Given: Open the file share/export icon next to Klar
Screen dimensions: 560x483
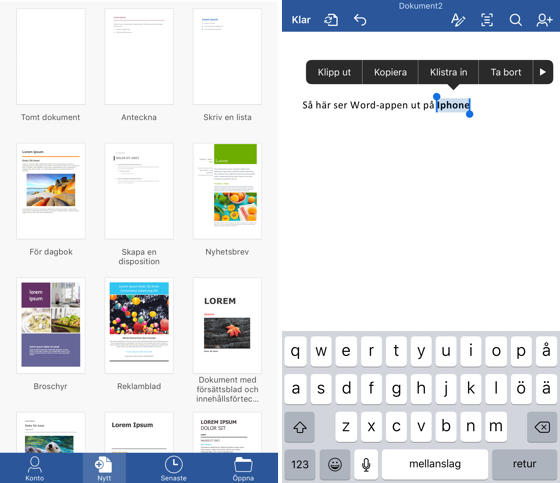Looking at the screenshot, I should tap(331, 20).
